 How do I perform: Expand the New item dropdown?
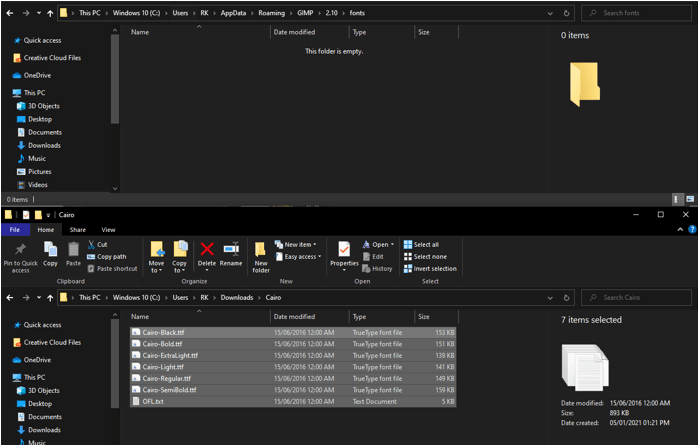[298, 244]
